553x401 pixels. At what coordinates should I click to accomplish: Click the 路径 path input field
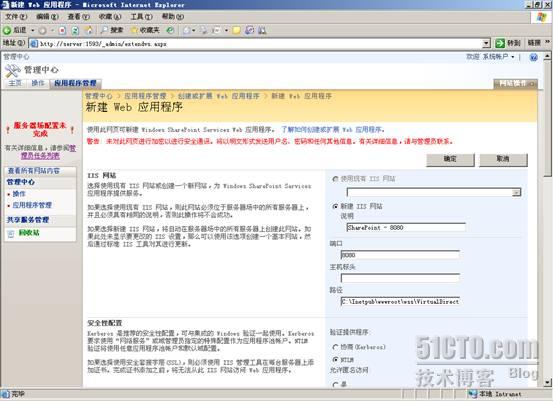click(400, 302)
